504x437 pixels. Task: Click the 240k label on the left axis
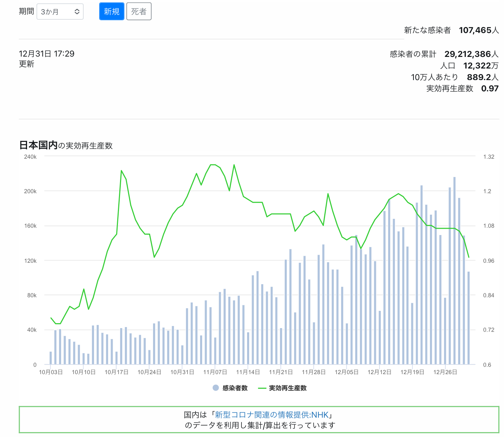pos(30,157)
